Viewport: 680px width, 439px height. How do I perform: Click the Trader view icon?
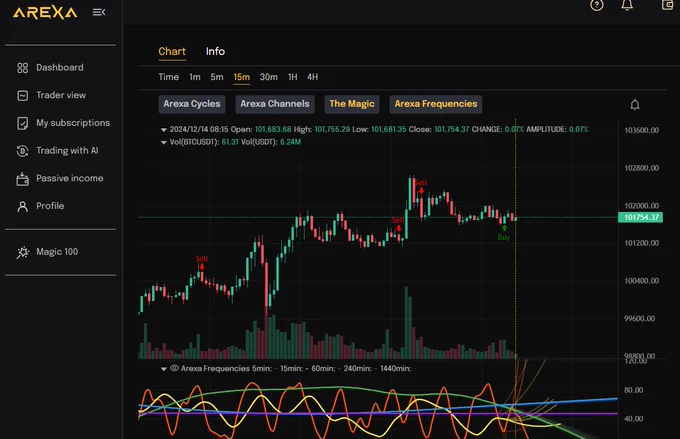click(x=23, y=95)
